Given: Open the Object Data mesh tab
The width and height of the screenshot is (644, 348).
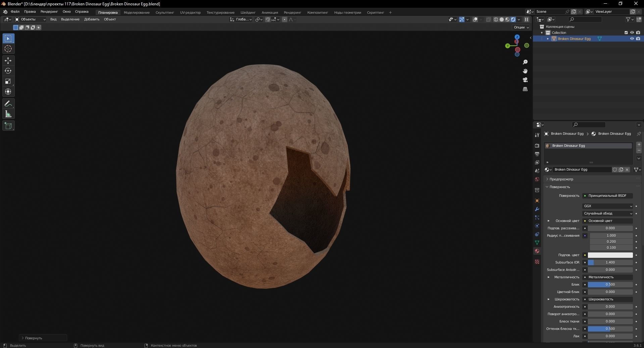Looking at the screenshot, I should (537, 242).
